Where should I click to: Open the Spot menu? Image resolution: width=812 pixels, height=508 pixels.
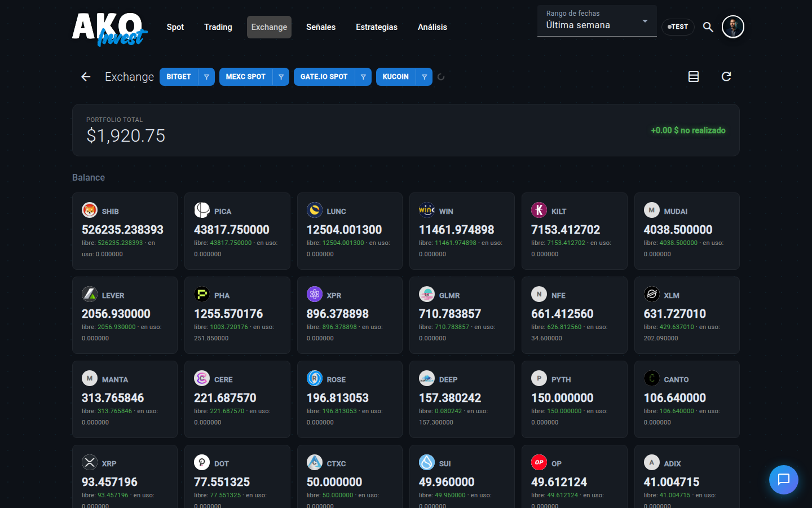(175, 27)
